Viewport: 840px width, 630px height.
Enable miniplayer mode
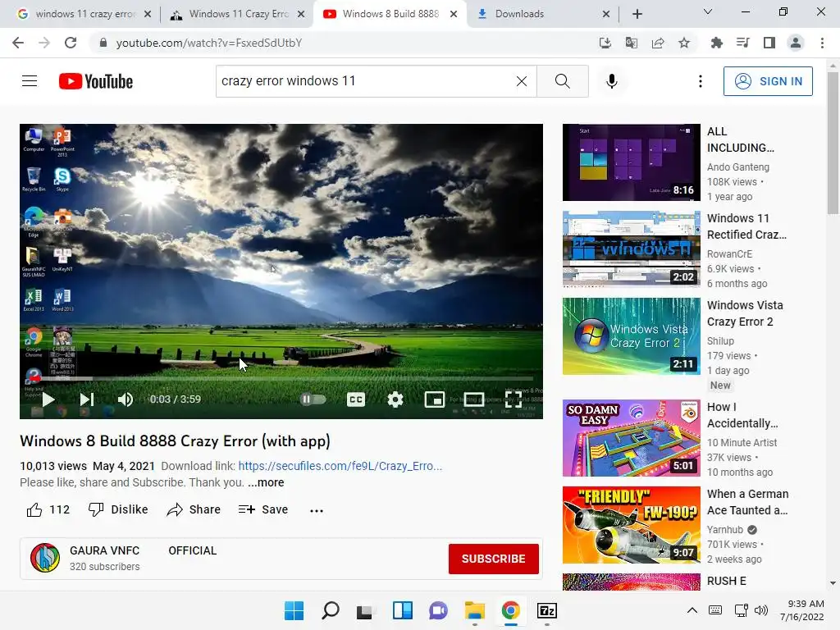[x=435, y=399]
